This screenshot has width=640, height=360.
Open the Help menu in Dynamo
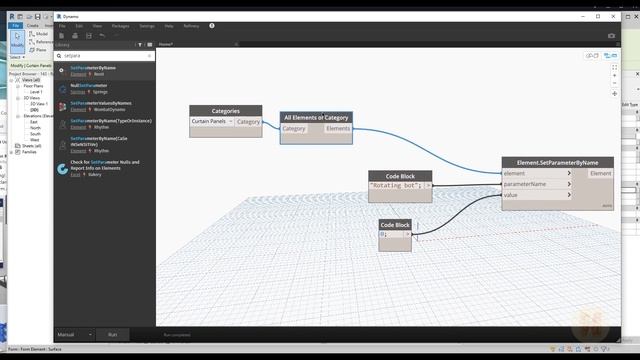coord(169,26)
